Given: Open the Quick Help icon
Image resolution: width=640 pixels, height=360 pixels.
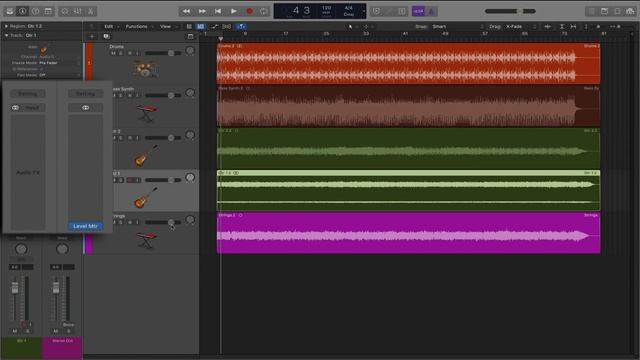Looking at the screenshot, I should coord(36,11).
